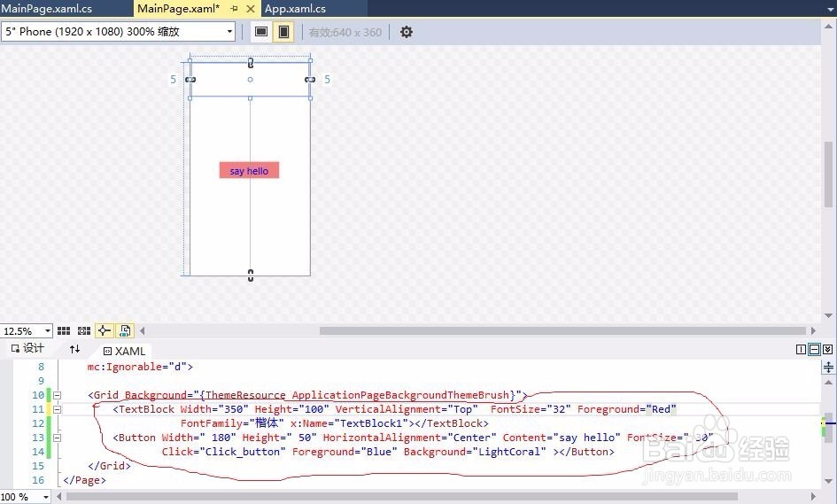The image size is (837, 504).
Task: Click the code editor scroll down arrow
Action: [x=828, y=481]
